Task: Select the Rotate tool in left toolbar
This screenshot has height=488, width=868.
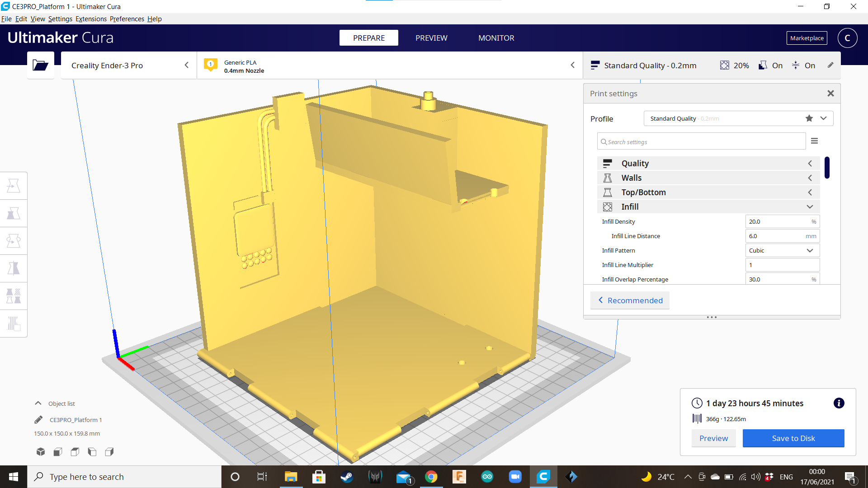Action: point(14,241)
